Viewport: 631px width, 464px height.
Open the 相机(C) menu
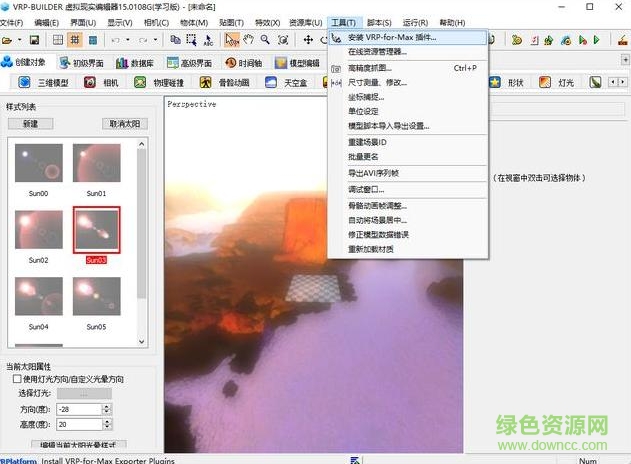pos(156,23)
